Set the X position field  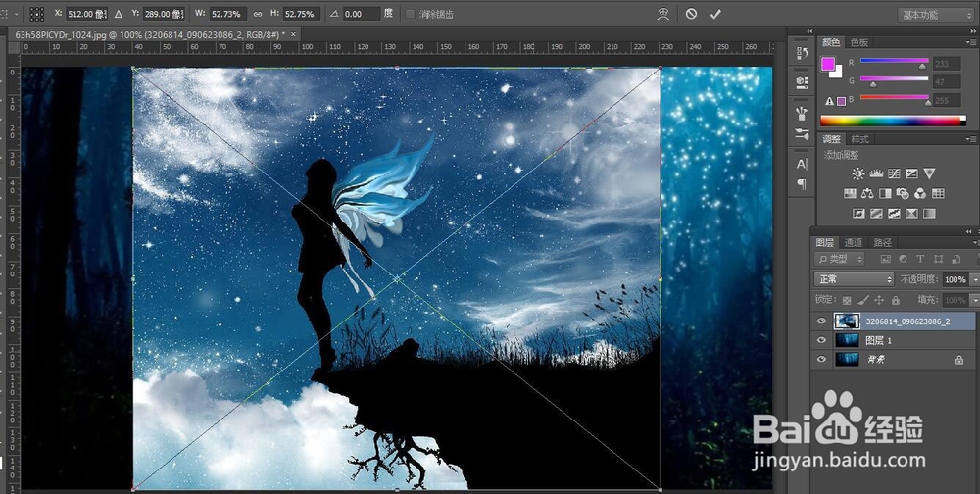pyautogui.click(x=87, y=14)
